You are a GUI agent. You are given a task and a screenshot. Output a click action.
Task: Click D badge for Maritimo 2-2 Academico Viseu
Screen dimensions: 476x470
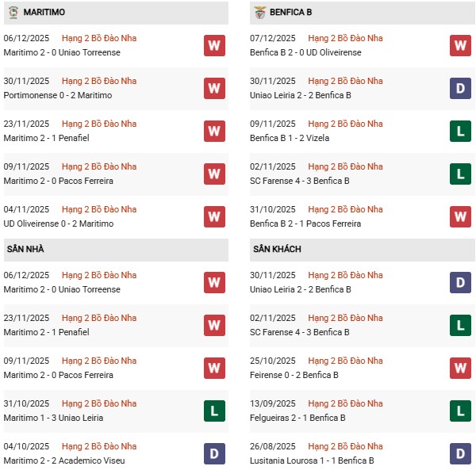pos(213,453)
